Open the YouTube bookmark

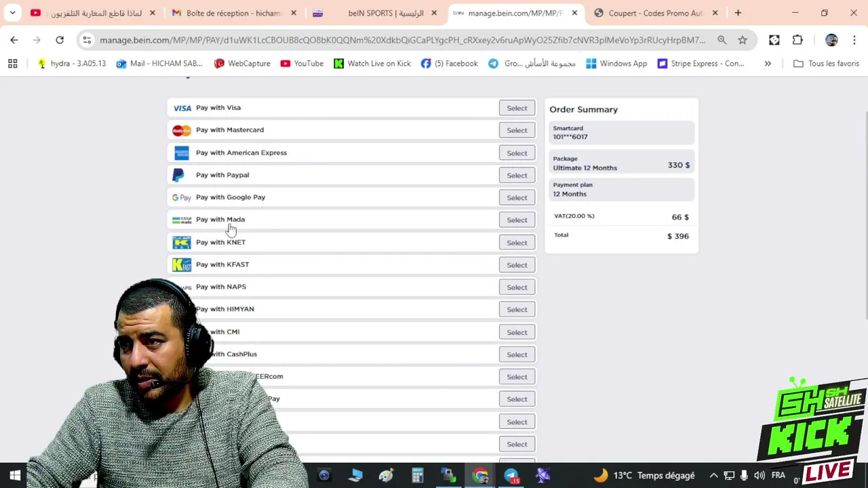[x=302, y=64]
